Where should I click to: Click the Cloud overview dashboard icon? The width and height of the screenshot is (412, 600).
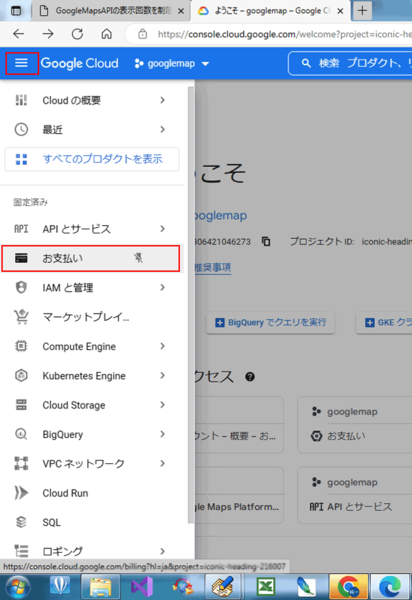coord(21,100)
